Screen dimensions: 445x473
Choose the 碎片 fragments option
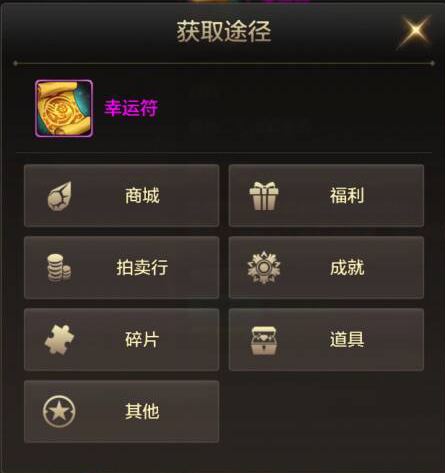(122, 340)
